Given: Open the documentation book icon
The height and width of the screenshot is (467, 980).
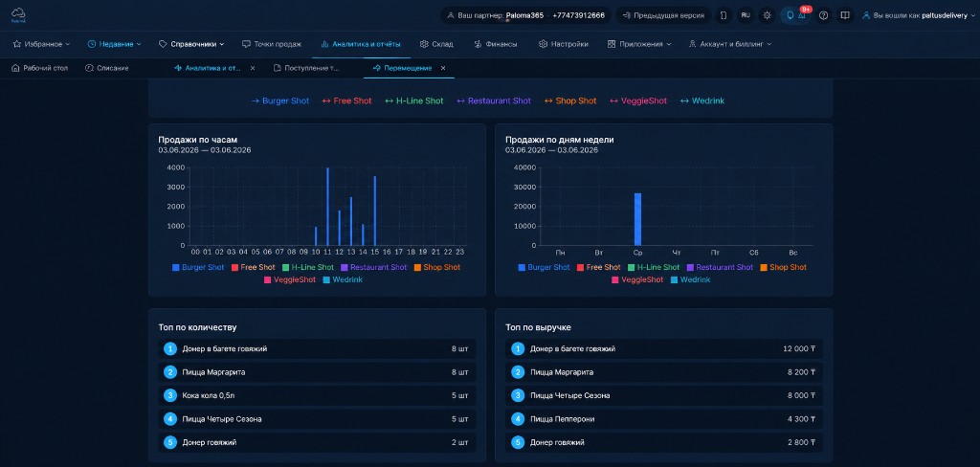Looking at the screenshot, I should [x=844, y=15].
